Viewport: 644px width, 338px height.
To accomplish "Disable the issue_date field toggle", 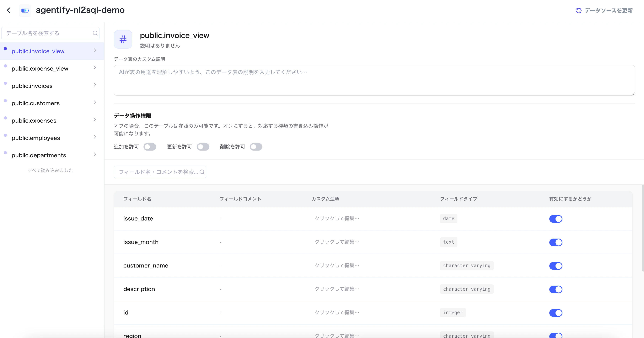I will coord(556,219).
